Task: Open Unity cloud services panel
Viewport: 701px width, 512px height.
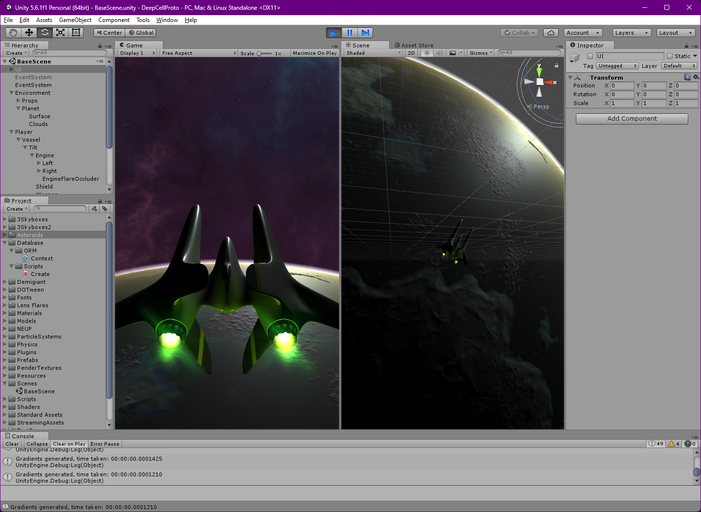Action: coord(551,32)
